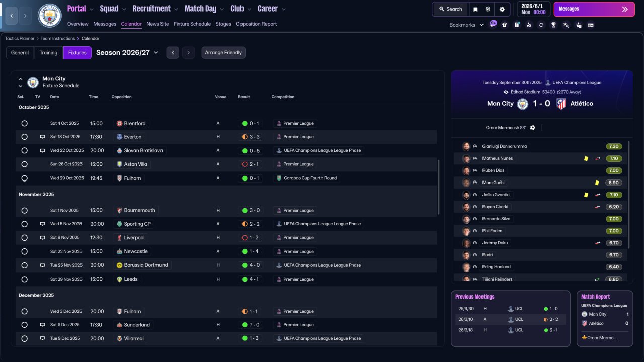Open the Season 2026/27 dropdown
The image size is (644, 362).
click(x=127, y=53)
